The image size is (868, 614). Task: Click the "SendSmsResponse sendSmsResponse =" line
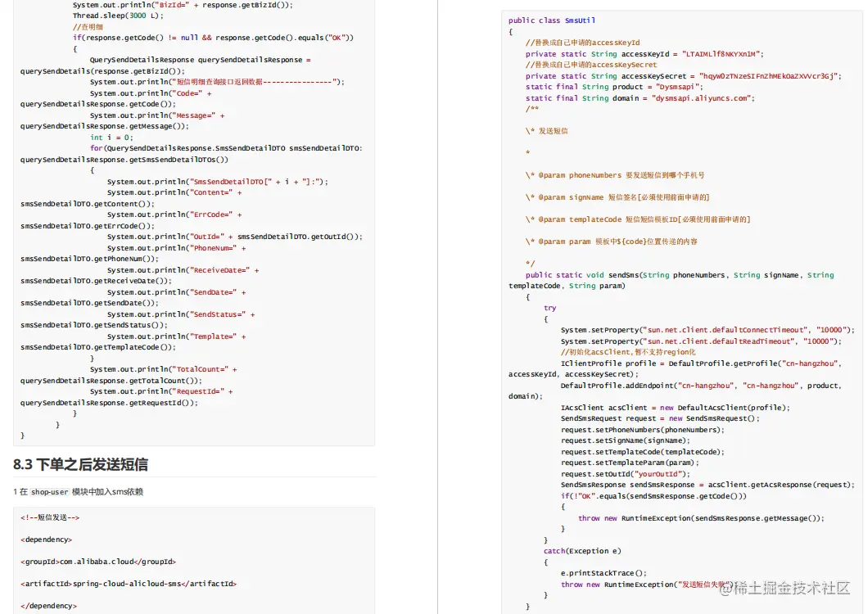(x=708, y=485)
